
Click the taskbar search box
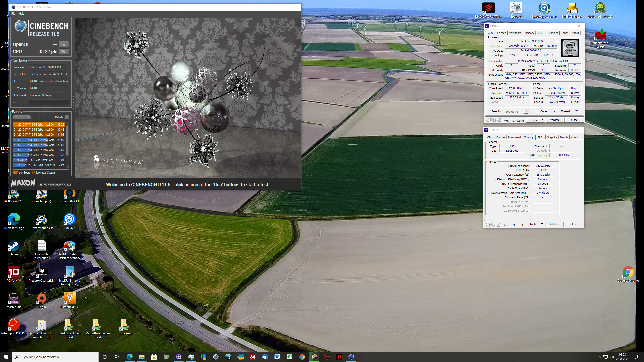55,357
